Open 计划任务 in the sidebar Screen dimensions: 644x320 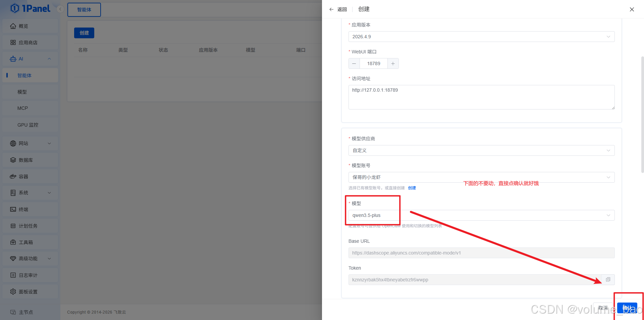(30, 226)
